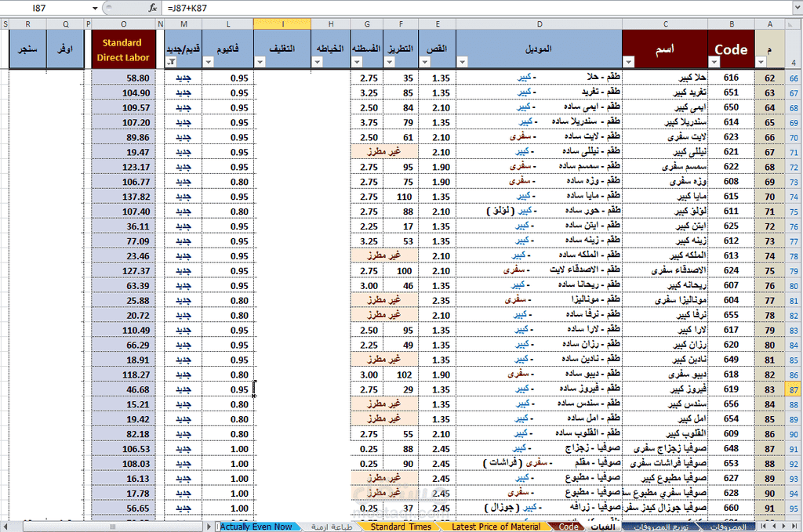
Task: Select the cell with value 46.68
Action: tap(123, 389)
